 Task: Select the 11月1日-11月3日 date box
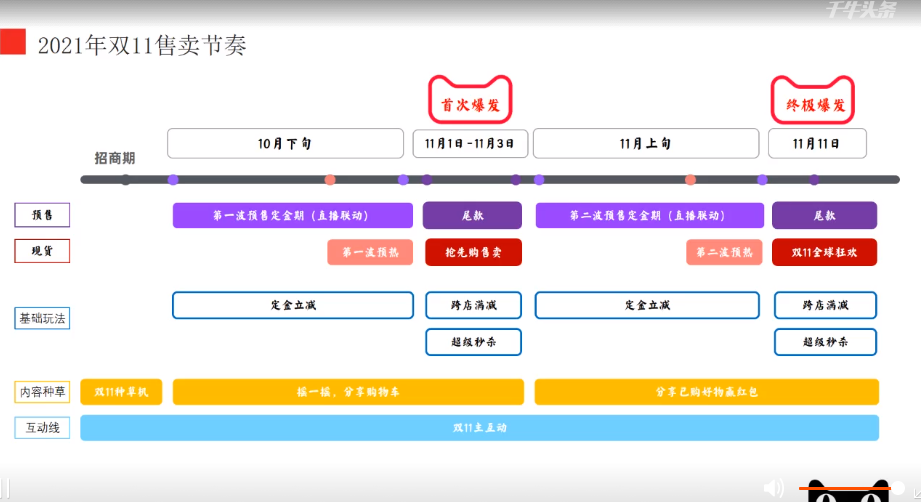coord(470,143)
